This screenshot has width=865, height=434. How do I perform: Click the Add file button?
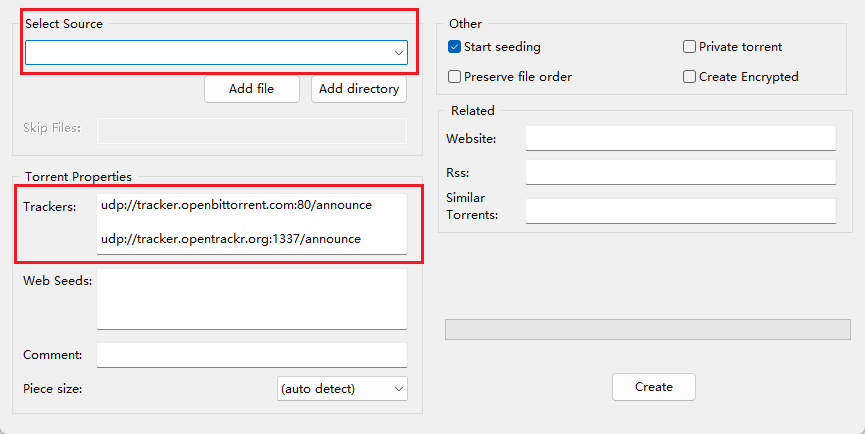tap(251, 89)
